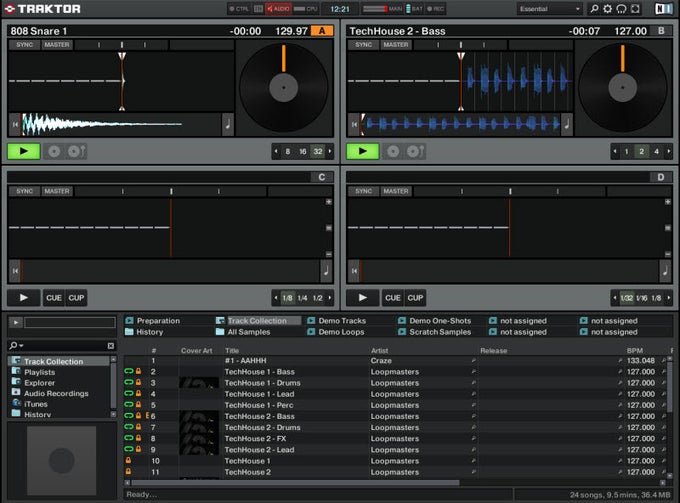Jump to track start on Deck A

pyautogui.click(x=15, y=124)
